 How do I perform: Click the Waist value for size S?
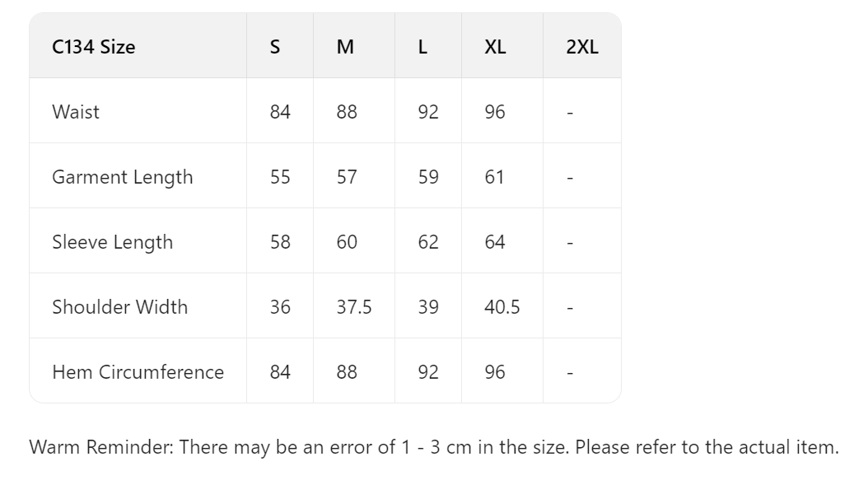(280, 112)
